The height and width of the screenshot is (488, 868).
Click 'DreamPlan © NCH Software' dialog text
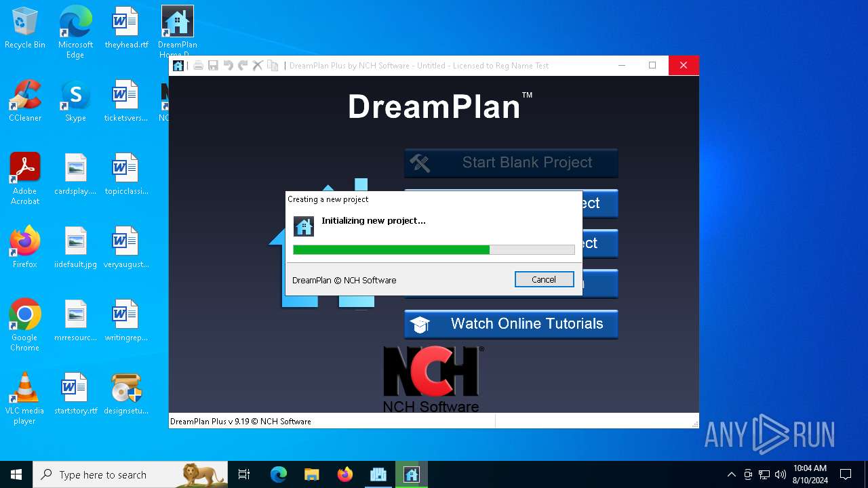[x=344, y=280]
